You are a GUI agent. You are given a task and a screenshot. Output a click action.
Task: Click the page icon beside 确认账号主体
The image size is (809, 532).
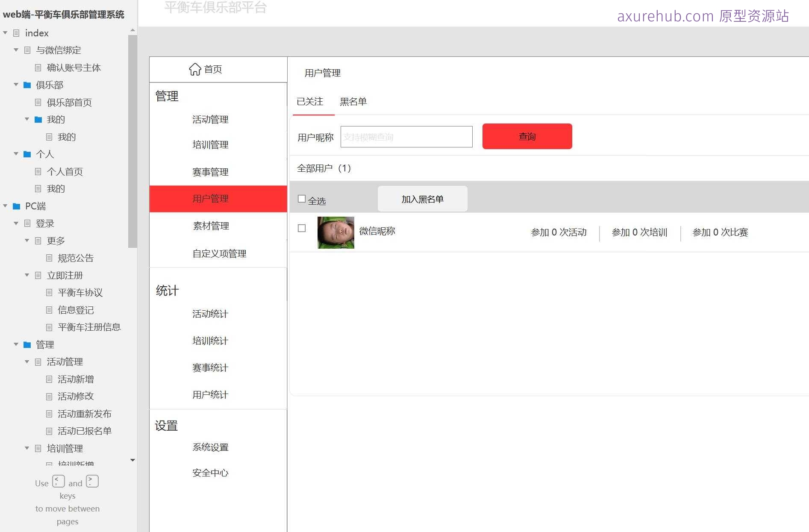coord(38,68)
